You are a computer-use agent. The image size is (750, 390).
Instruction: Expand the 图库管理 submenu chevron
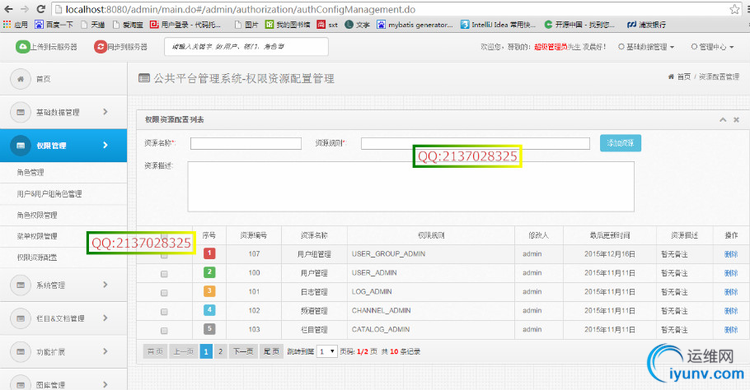click(x=105, y=384)
